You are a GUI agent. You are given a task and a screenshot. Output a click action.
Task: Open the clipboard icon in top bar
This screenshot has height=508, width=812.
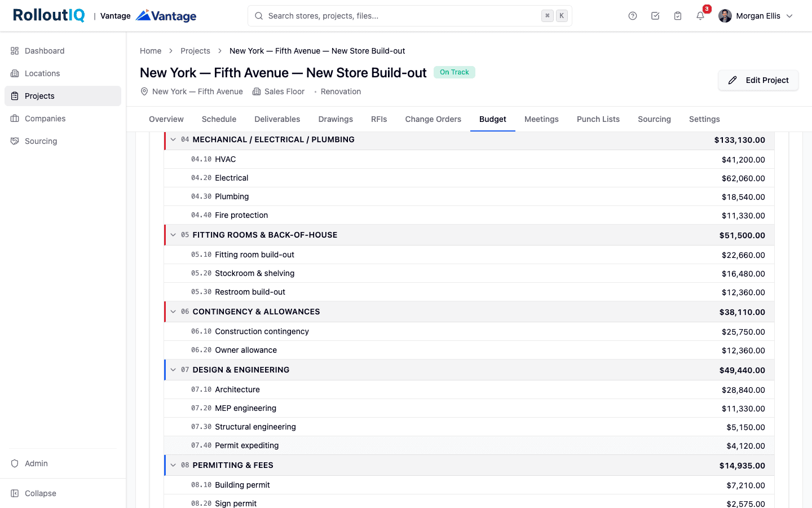click(x=678, y=16)
